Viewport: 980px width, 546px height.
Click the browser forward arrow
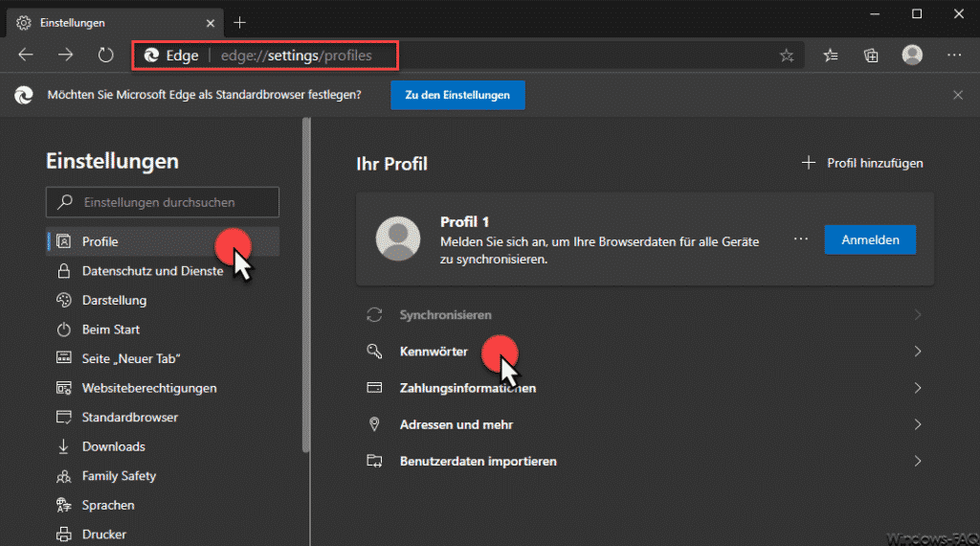click(66, 55)
